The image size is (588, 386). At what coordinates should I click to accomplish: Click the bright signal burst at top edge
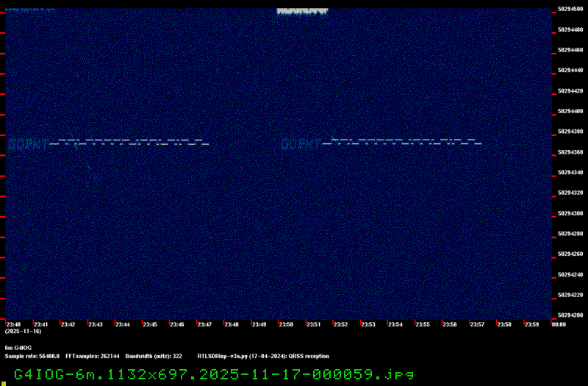[x=302, y=11]
